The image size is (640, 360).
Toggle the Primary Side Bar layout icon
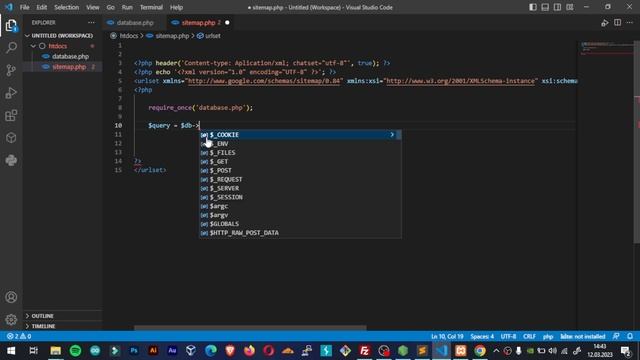533,7
